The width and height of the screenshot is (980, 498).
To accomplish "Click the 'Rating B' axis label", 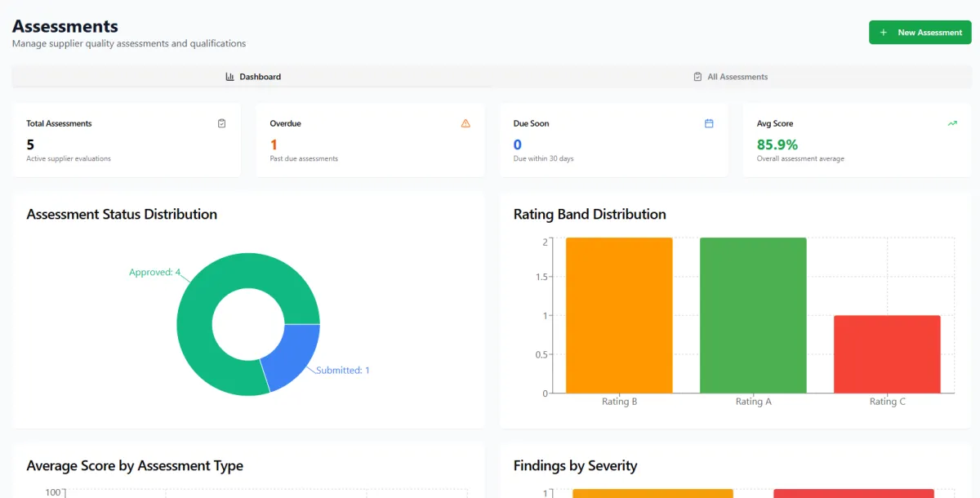I will (620, 402).
